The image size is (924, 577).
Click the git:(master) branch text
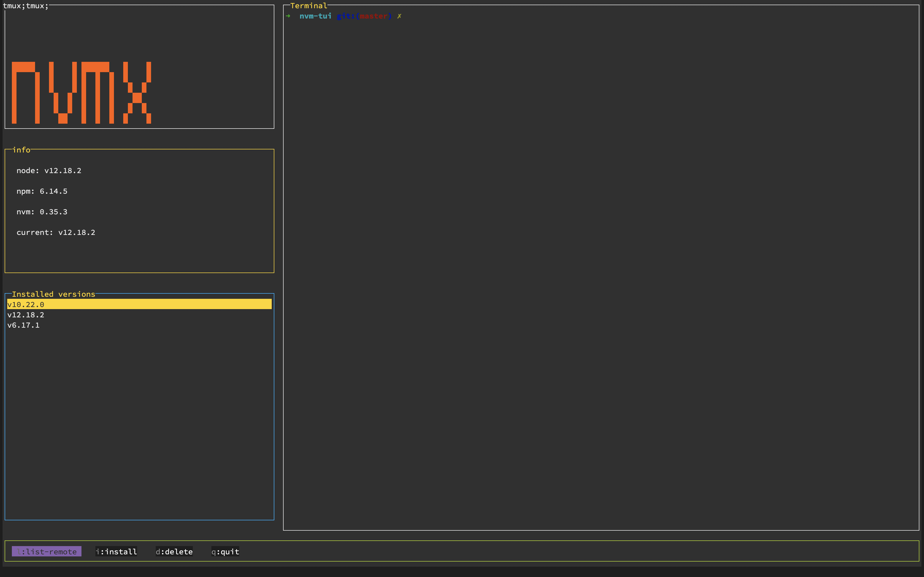click(364, 16)
